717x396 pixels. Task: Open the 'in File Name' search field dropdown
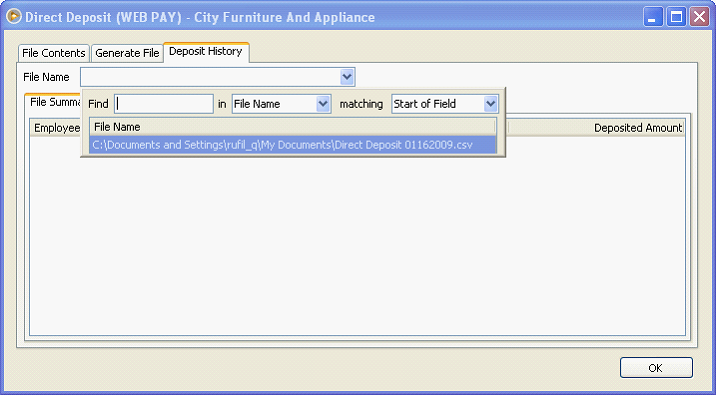click(323, 104)
